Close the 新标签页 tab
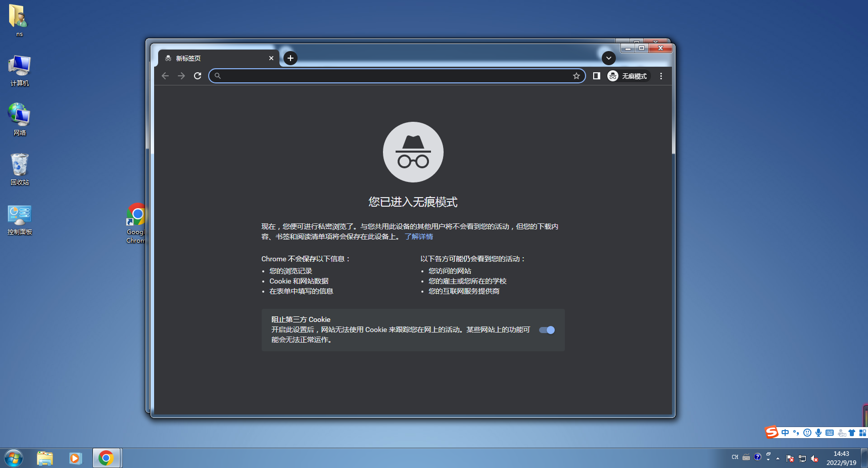Image resolution: width=868 pixels, height=468 pixels. pyautogui.click(x=271, y=58)
